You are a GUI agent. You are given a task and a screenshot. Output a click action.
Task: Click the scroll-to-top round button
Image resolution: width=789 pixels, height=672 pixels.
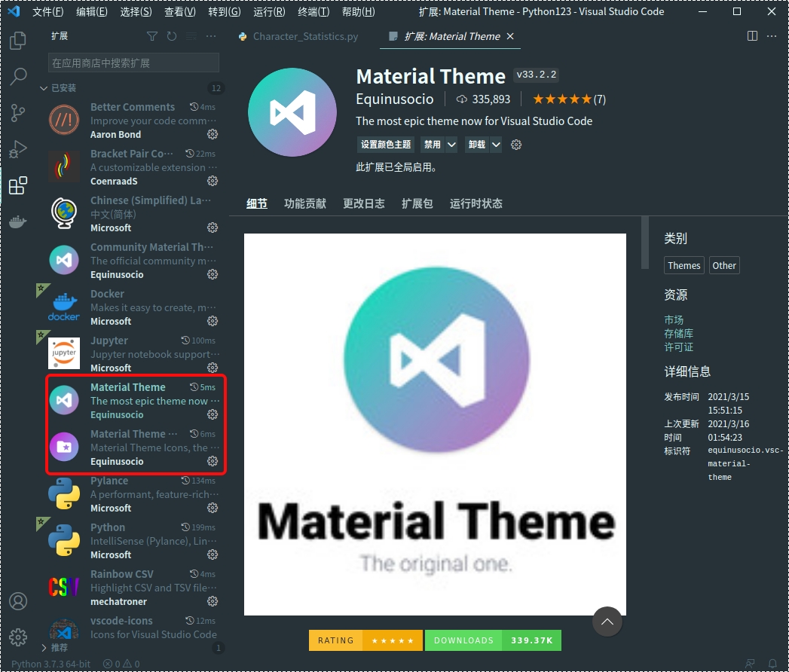click(607, 622)
